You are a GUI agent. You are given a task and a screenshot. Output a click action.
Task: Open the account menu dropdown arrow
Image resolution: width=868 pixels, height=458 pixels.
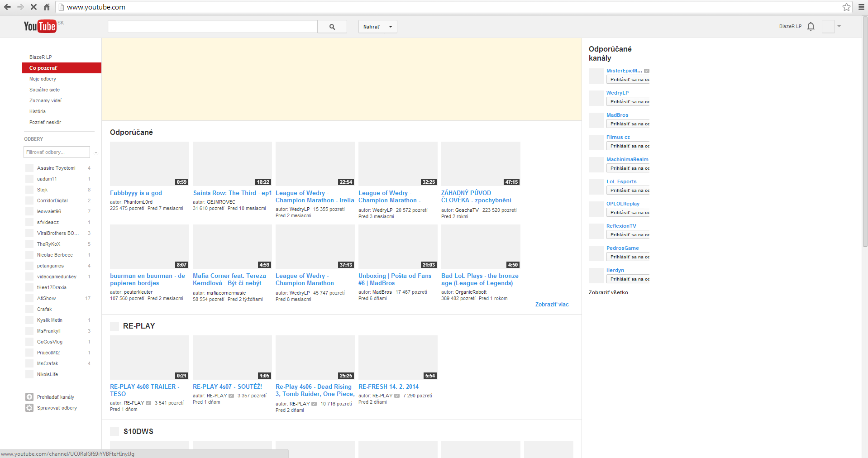[x=839, y=26]
